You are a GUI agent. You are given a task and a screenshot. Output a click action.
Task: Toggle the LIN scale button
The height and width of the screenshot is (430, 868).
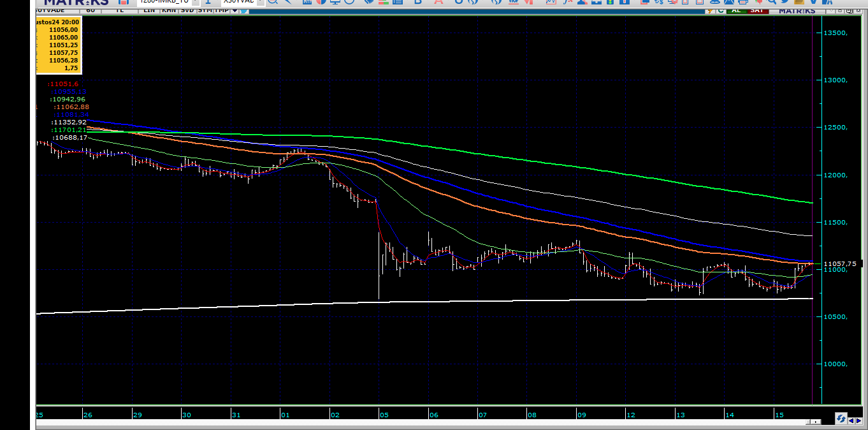149,10
